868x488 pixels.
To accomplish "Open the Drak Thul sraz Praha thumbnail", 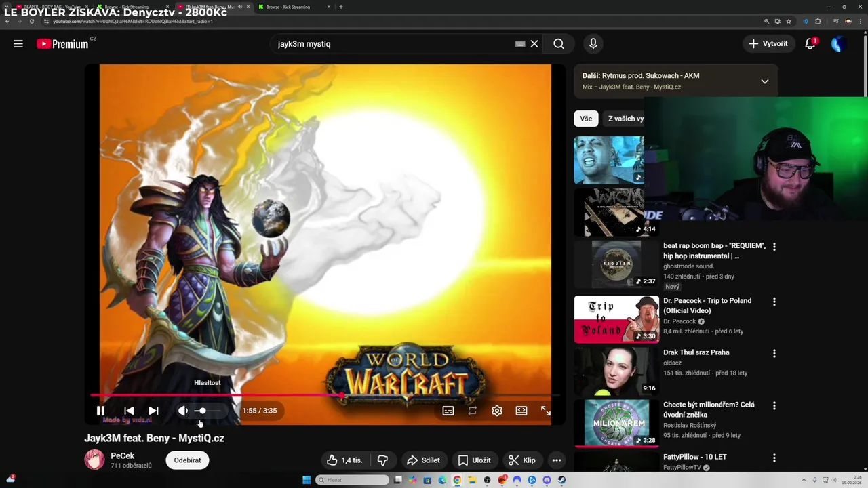I will click(616, 371).
